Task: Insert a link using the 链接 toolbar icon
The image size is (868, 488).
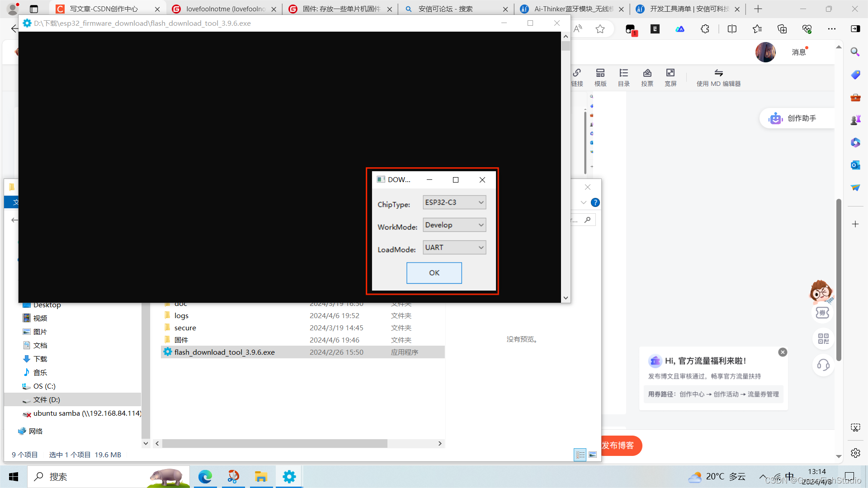Action: 577,77
